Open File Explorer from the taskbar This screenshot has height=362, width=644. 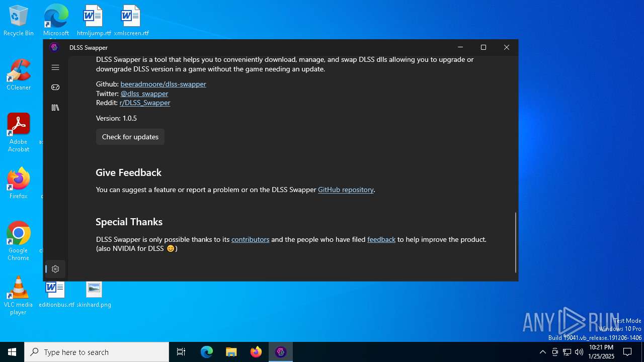coord(231,352)
